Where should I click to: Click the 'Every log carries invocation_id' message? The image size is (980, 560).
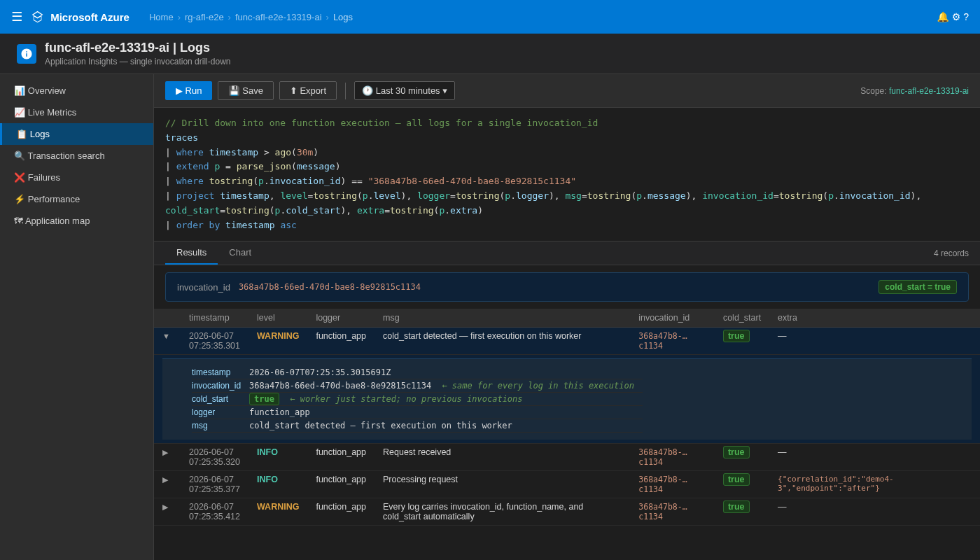(x=483, y=512)
